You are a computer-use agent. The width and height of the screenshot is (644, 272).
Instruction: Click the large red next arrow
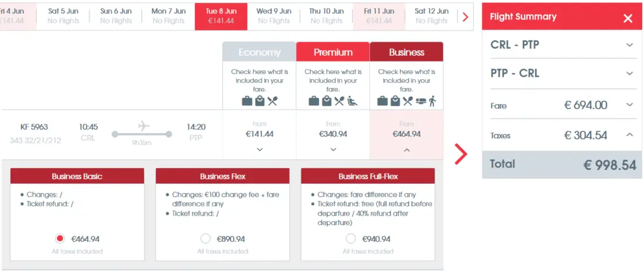pyautogui.click(x=461, y=154)
